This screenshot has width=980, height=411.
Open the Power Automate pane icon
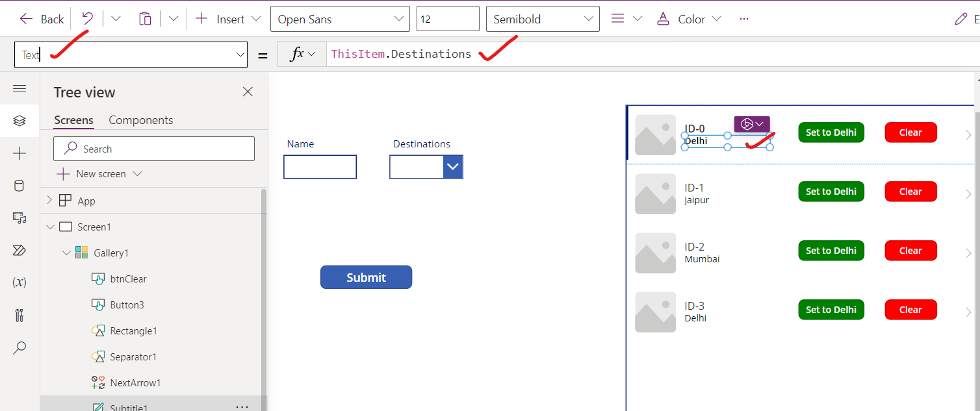pyautogui.click(x=19, y=250)
